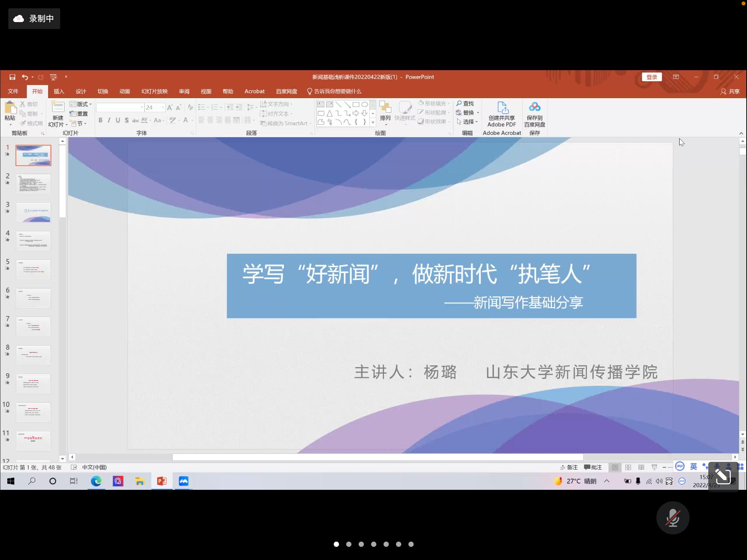Click the recording (录制中) indicator
Viewport: 747px width, 560px height.
pyautogui.click(x=34, y=19)
